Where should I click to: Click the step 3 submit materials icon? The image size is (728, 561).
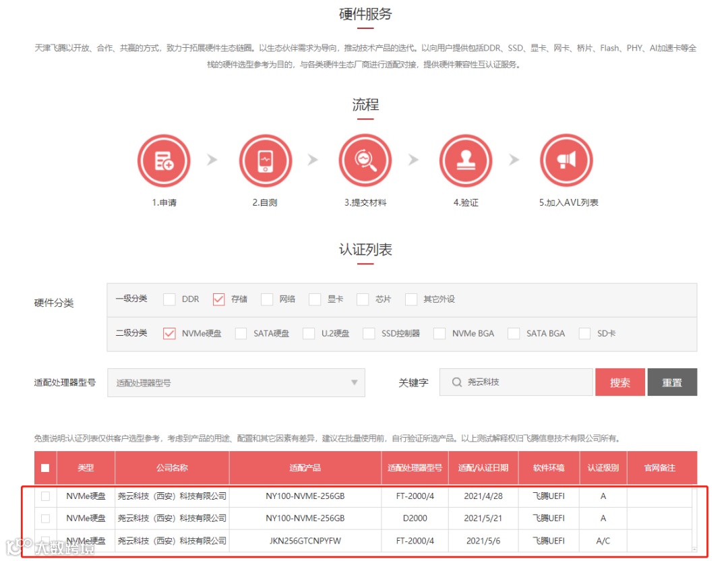coord(365,160)
